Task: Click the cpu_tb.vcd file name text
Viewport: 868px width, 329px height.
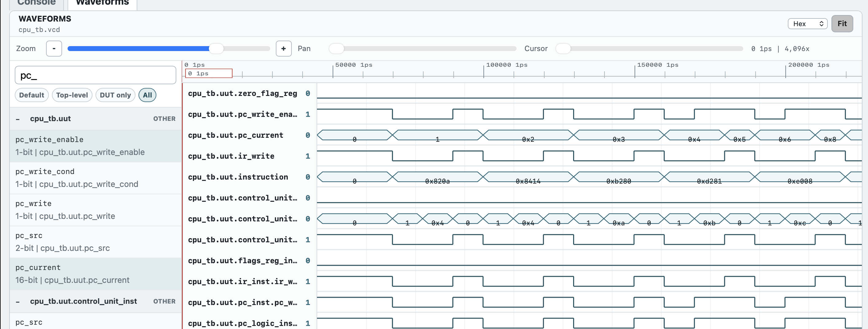Action: [x=39, y=30]
